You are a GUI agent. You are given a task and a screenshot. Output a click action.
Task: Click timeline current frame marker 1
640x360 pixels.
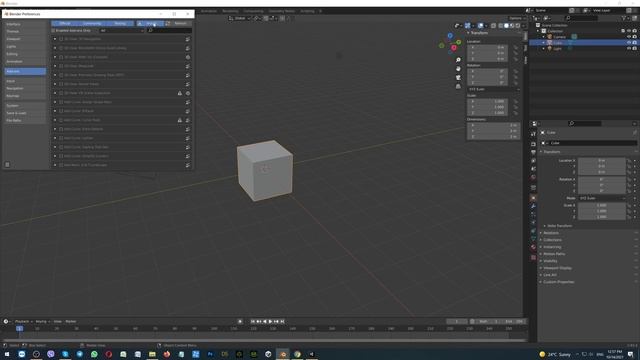point(19,329)
